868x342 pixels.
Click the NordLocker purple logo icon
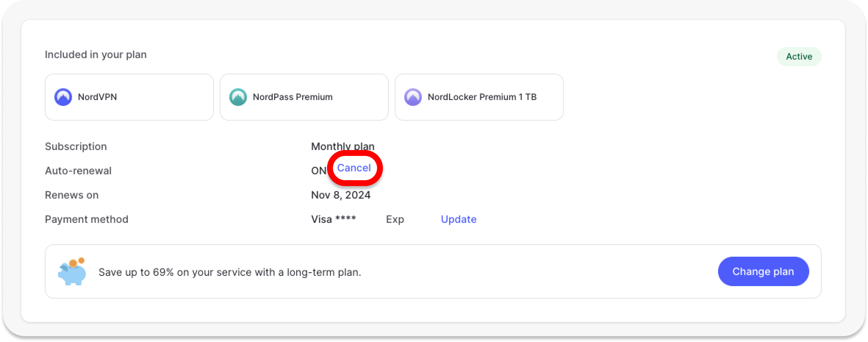(413, 97)
